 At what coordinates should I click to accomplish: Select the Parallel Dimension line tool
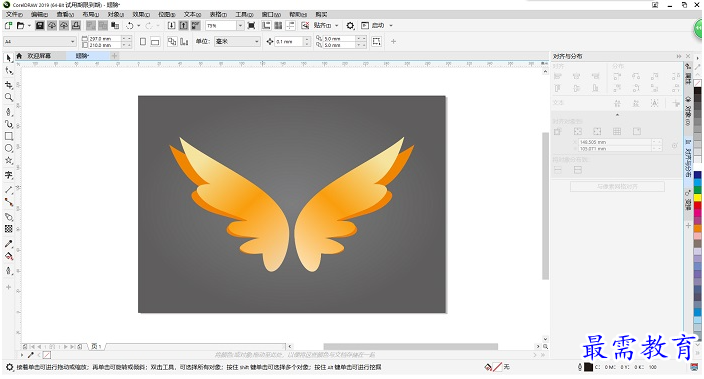click(9, 190)
